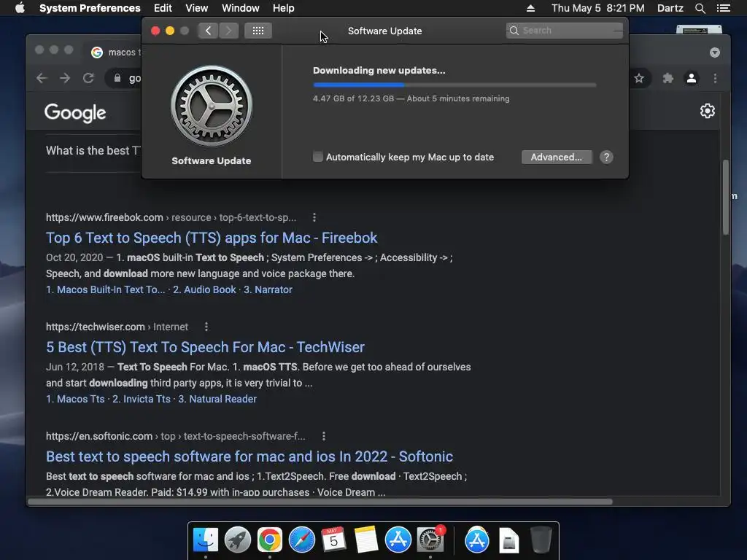Open the System Preferences menu
Image resolution: width=747 pixels, height=560 pixels.
click(90, 8)
